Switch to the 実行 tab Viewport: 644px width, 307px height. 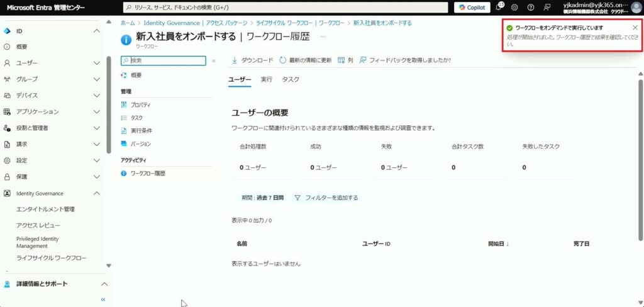(267, 79)
